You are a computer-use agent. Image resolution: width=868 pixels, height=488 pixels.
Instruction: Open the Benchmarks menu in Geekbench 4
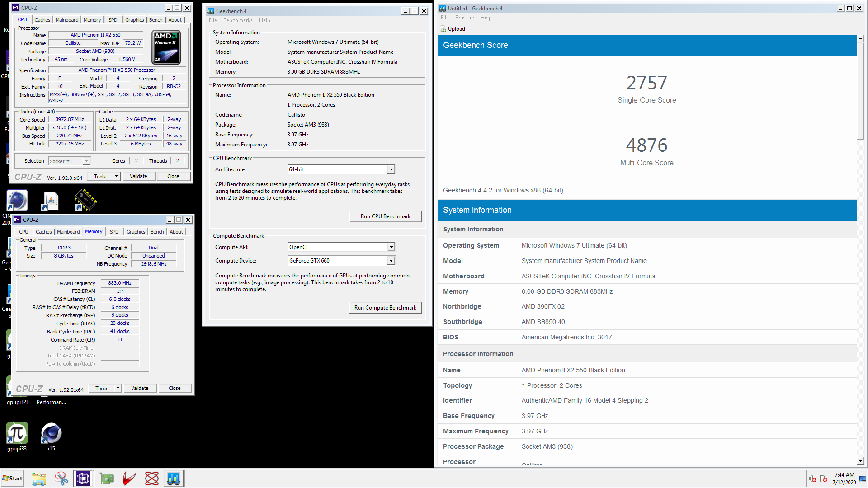tap(238, 20)
